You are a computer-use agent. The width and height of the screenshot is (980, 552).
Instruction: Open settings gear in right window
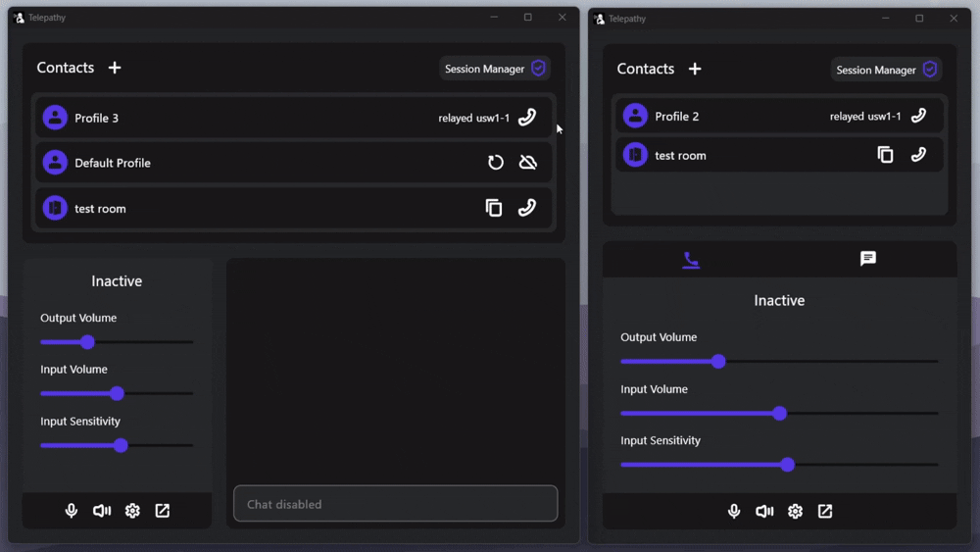point(795,512)
